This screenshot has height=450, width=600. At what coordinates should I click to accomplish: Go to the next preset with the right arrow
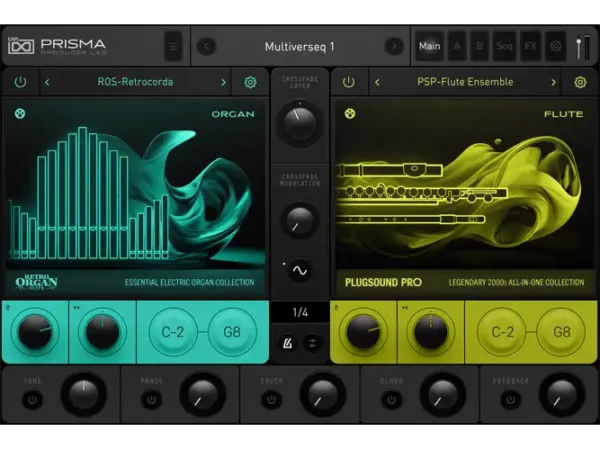[394, 47]
